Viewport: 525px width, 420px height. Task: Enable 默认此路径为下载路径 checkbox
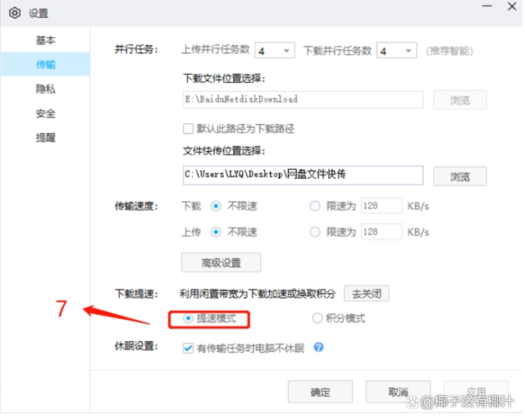[x=188, y=129]
